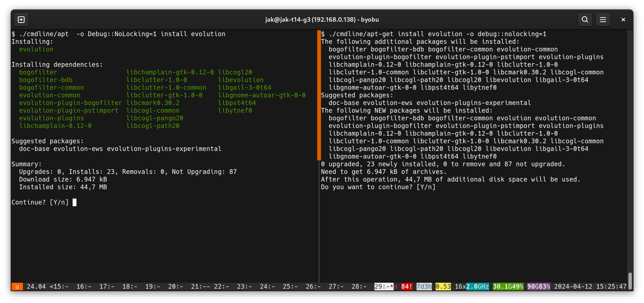
Task: Click the window title jak@jak-t14-g3 - byobu
Action: pos(322,20)
